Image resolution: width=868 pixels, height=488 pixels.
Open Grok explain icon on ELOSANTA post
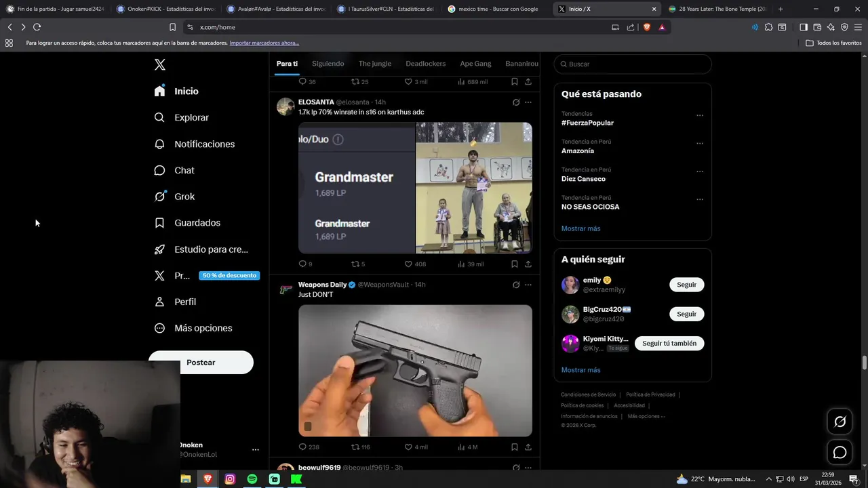pos(516,102)
